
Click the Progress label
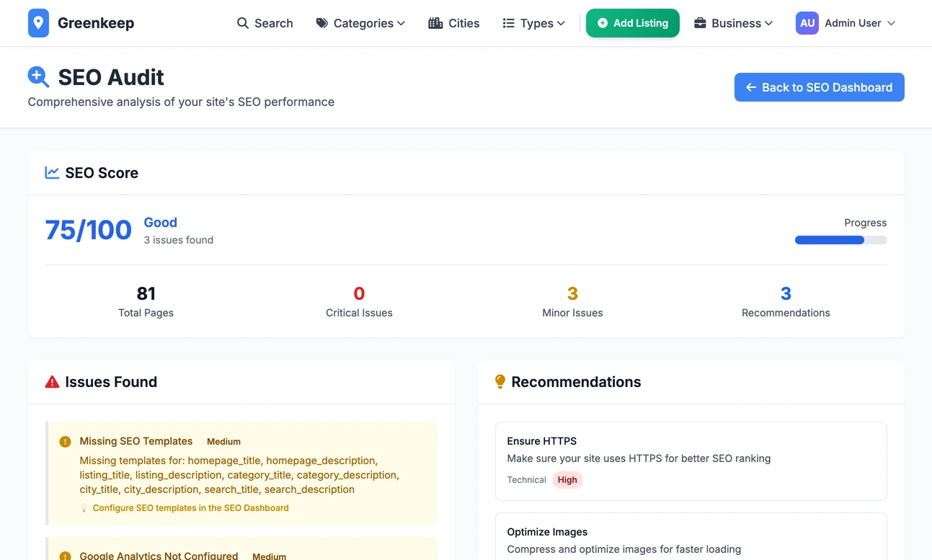pyautogui.click(x=866, y=223)
